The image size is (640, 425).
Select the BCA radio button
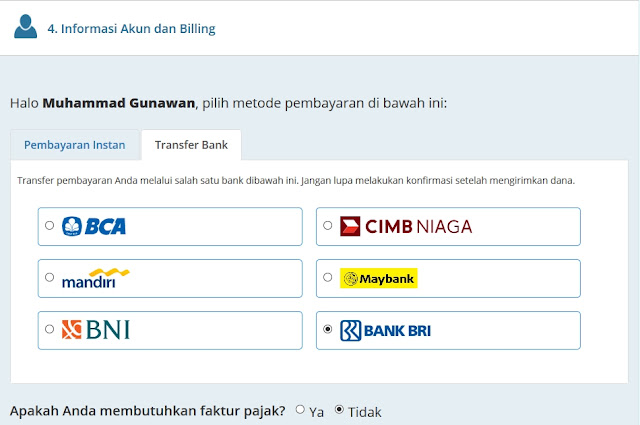(x=49, y=225)
